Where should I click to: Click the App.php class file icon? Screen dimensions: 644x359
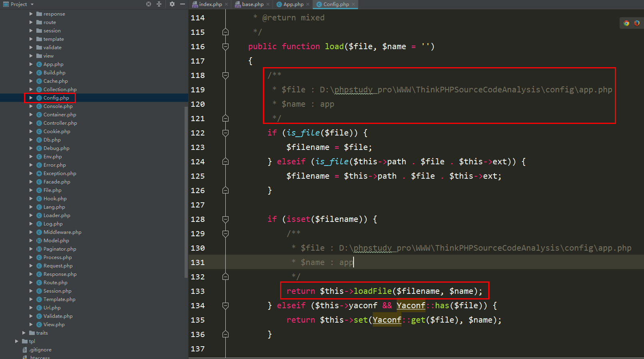tap(39, 64)
